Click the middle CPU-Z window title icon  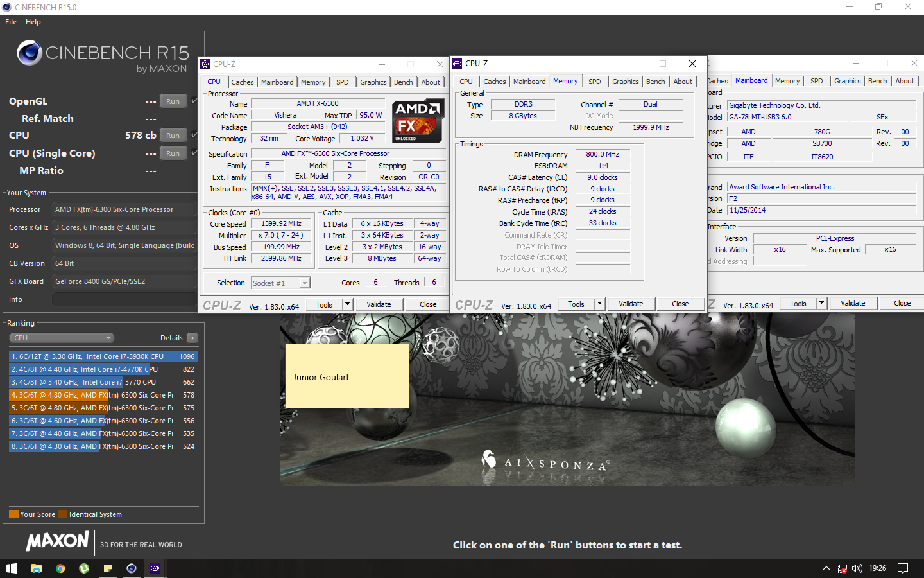[x=457, y=64]
